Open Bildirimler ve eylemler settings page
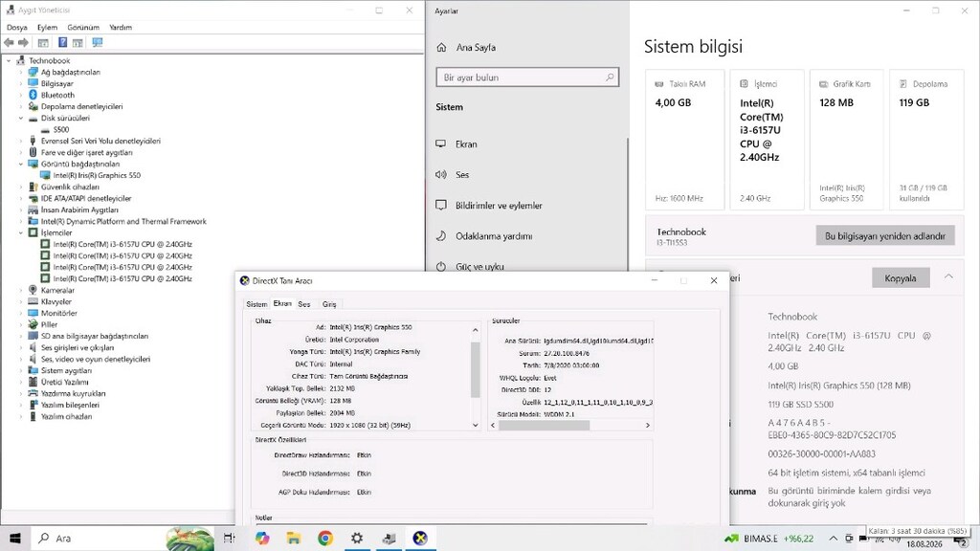This screenshot has height=551, width=980. pyautogui.click(x=499, y=206)
